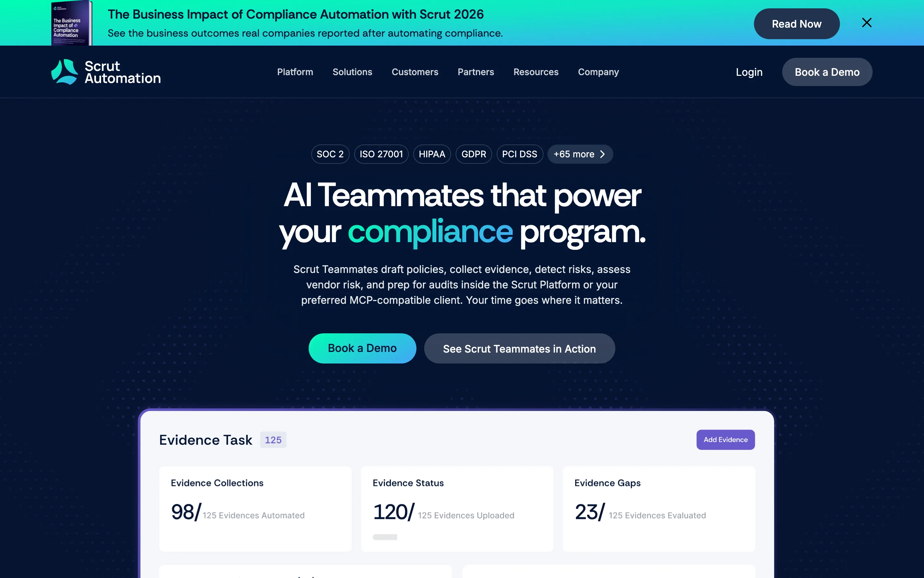
Task: Click the Evidence Gaps card title
Action: coord(607,483)
